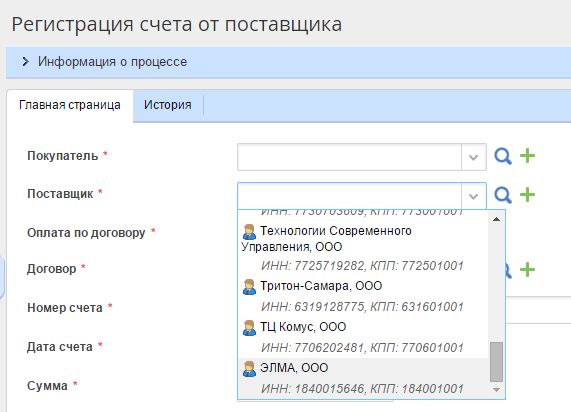Click the green plus icon beside Договор
Image resolution: width=571 pixels, height=412 pixels.
pos(527,270)
